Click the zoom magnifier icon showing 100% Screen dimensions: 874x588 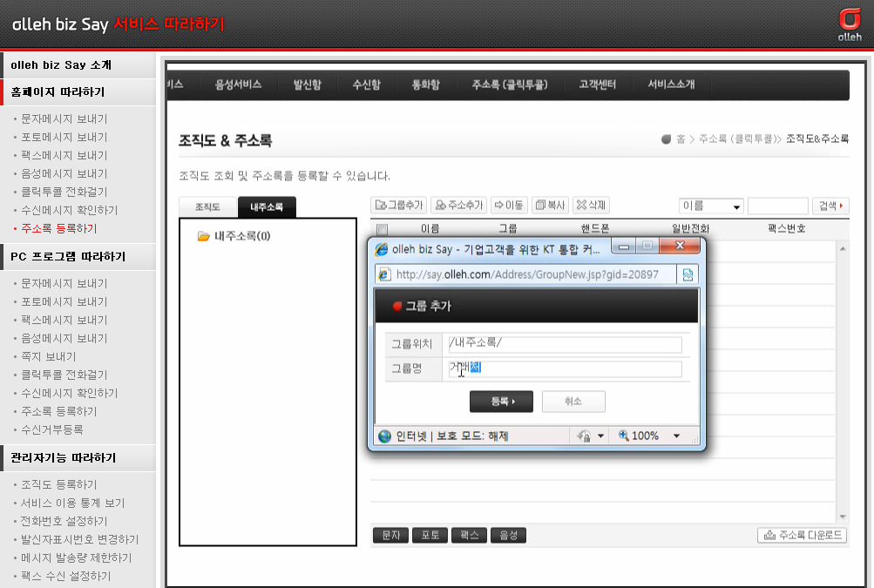tap(623, 436)
